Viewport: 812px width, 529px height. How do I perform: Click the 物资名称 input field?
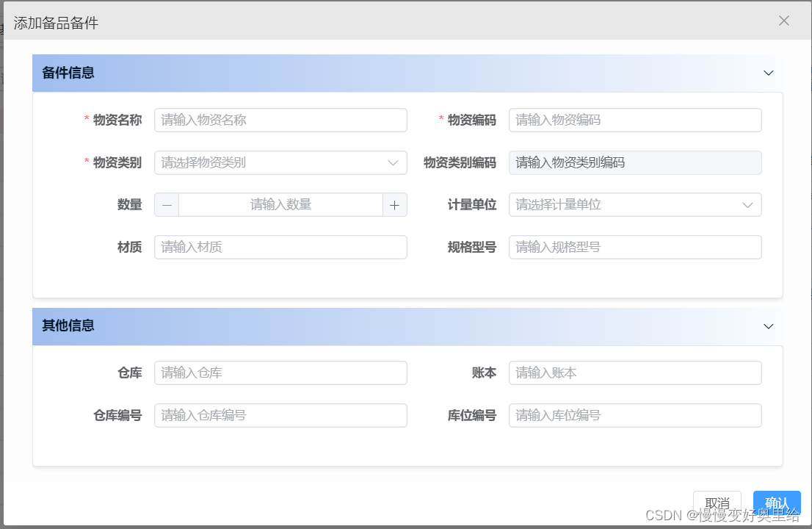click(280, 120)
